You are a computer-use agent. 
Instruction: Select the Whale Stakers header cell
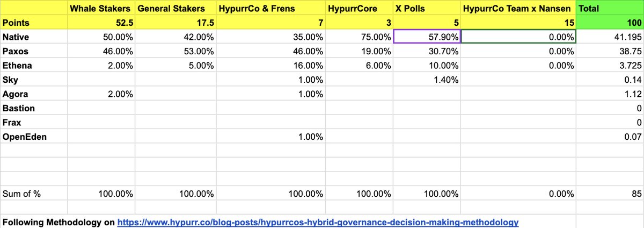pyautogui.click(x=101, y=8)
